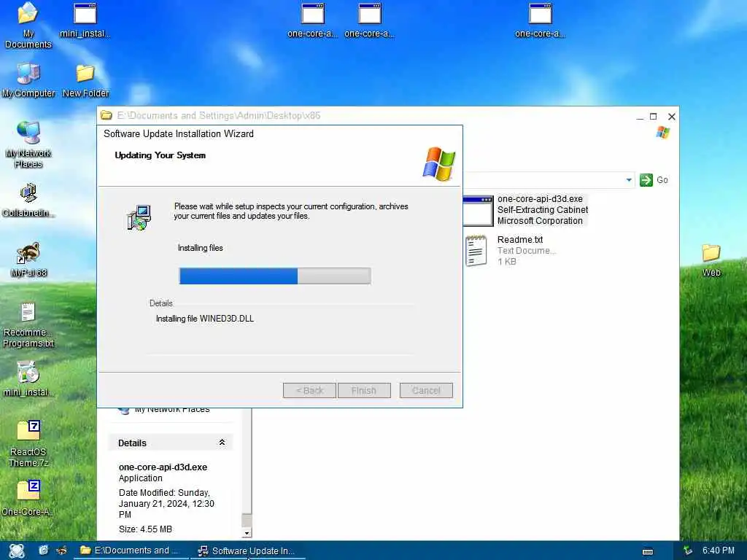Click the Installing files progress bar
Viewport: 747px width, 560px height.
275,276
